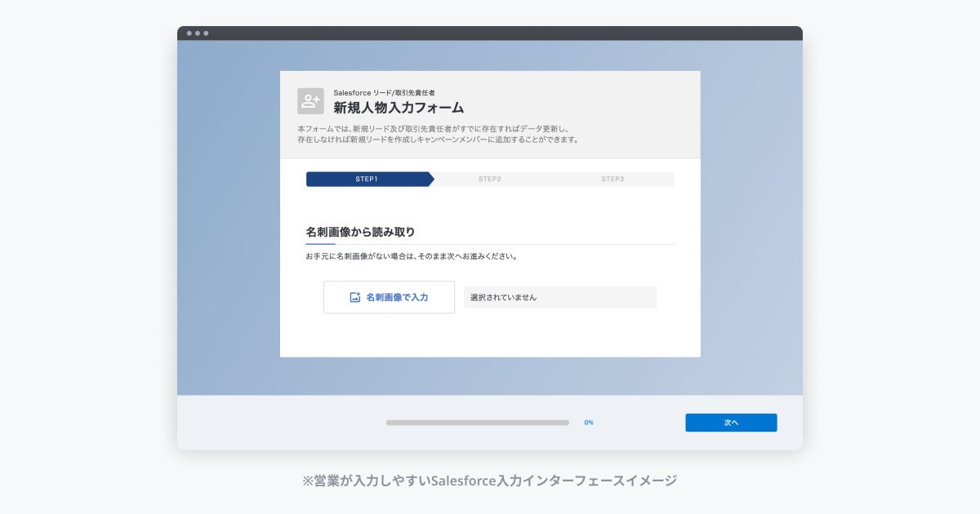Select the STEP2 progress step

point(490,179)
